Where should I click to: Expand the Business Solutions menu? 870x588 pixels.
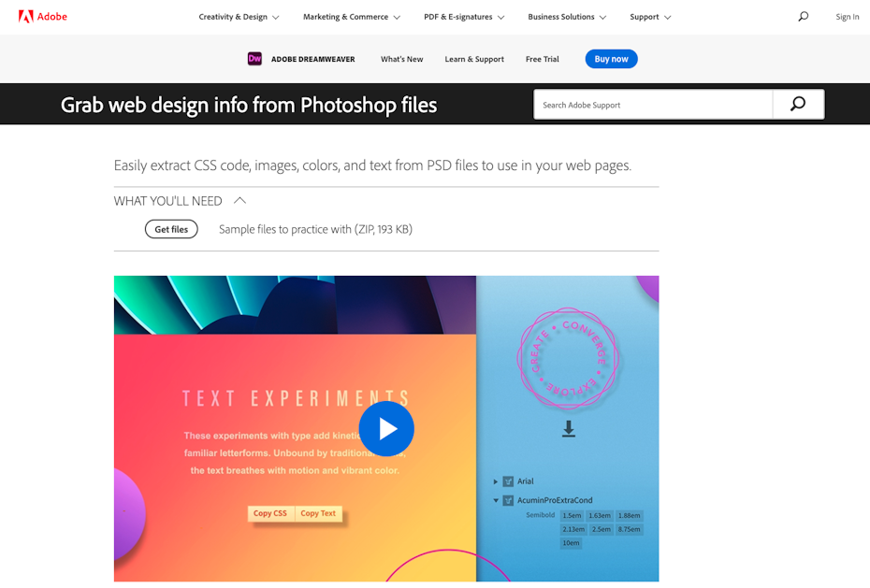[567, 17]
